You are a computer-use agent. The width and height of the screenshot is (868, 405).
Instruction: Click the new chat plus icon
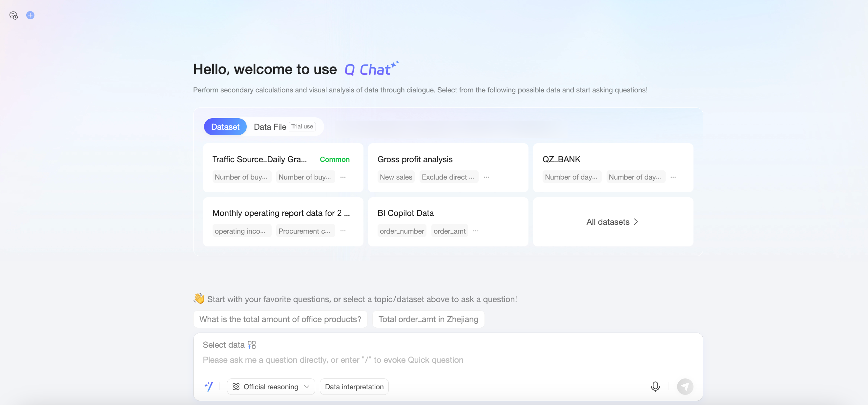coord(30,15)
